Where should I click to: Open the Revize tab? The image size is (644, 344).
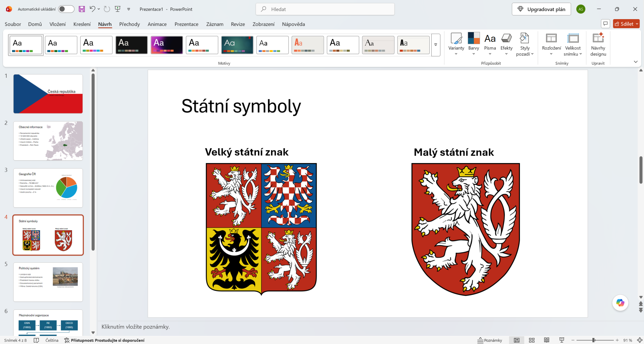tap(238, 24)
